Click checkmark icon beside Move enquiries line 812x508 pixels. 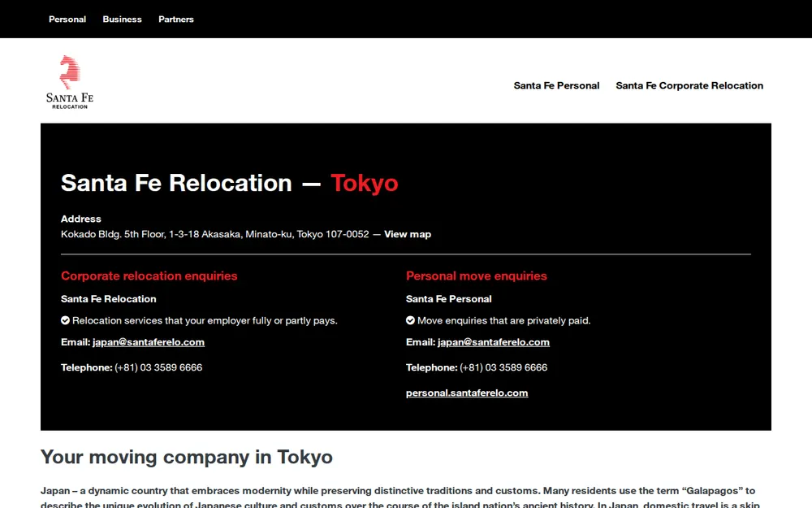[x=410, y=320]
